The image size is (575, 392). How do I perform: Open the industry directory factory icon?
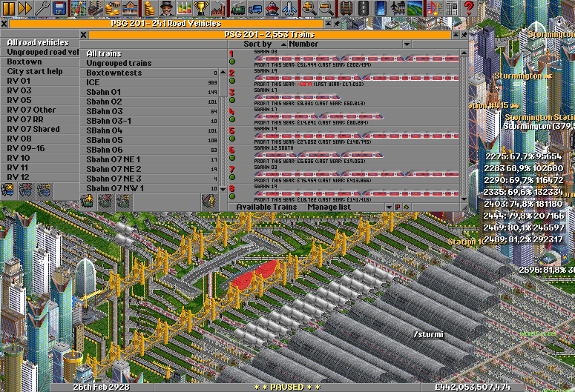(x=217, y=8)
